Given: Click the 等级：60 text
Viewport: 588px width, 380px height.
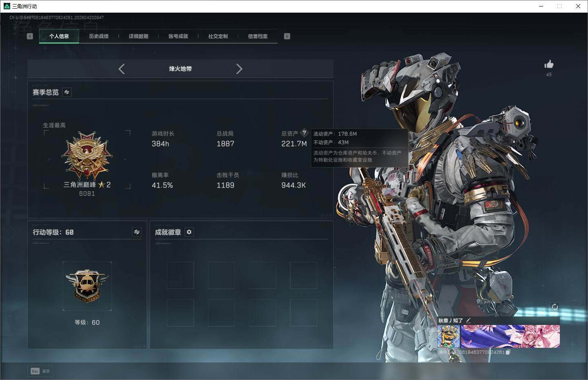Looking at the screenshot, I should click(87, 322).
